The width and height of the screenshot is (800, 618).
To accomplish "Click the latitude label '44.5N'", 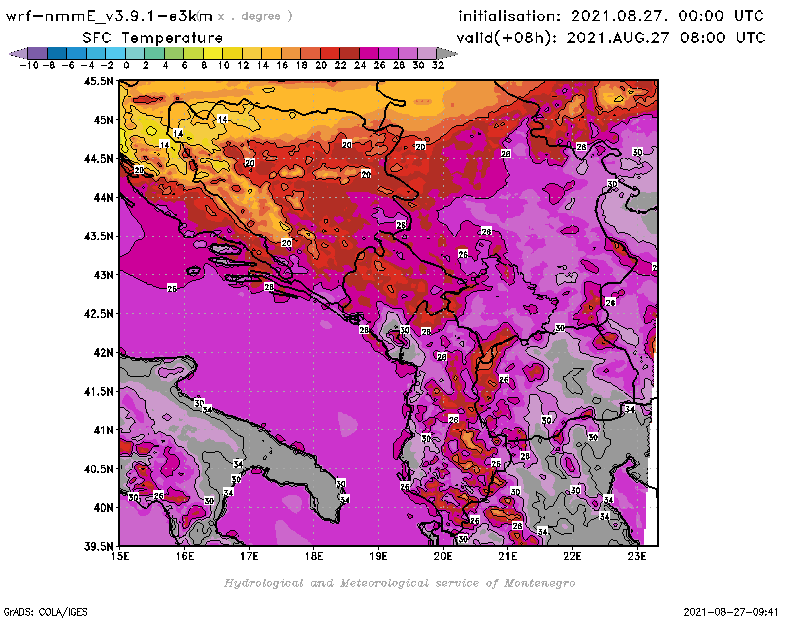I will 98,159.
